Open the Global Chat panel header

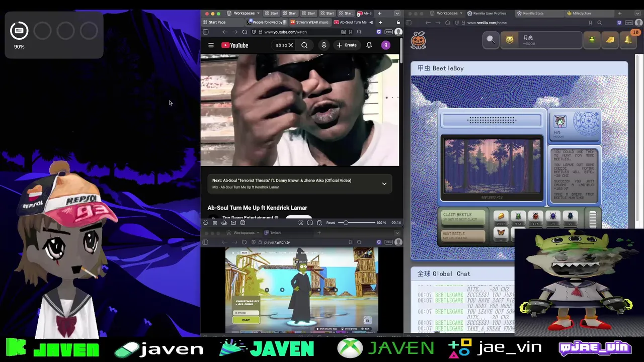click(463, 274)
